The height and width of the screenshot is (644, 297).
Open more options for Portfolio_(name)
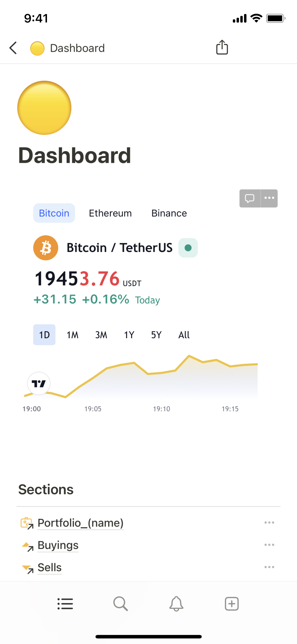[269, 523]
